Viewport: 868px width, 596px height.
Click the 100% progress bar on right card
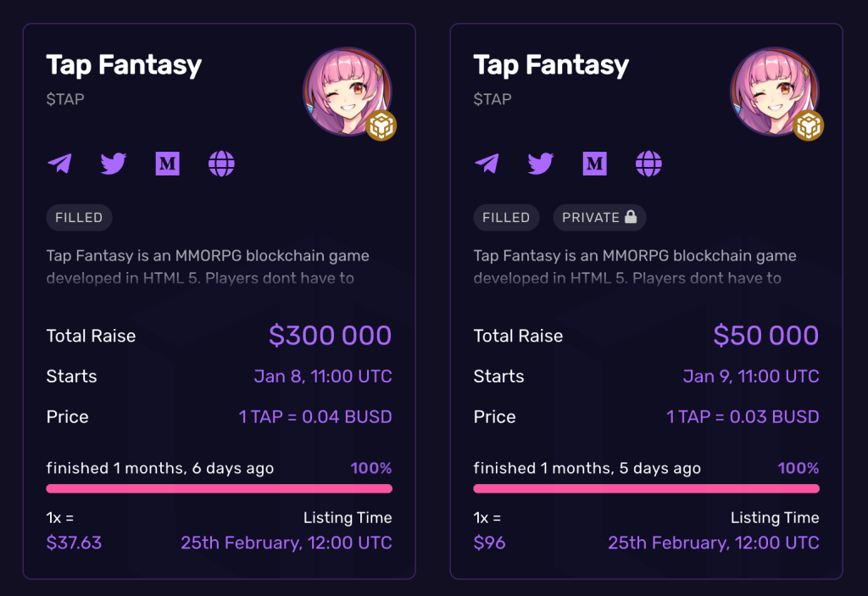click(x=646, y=488)
